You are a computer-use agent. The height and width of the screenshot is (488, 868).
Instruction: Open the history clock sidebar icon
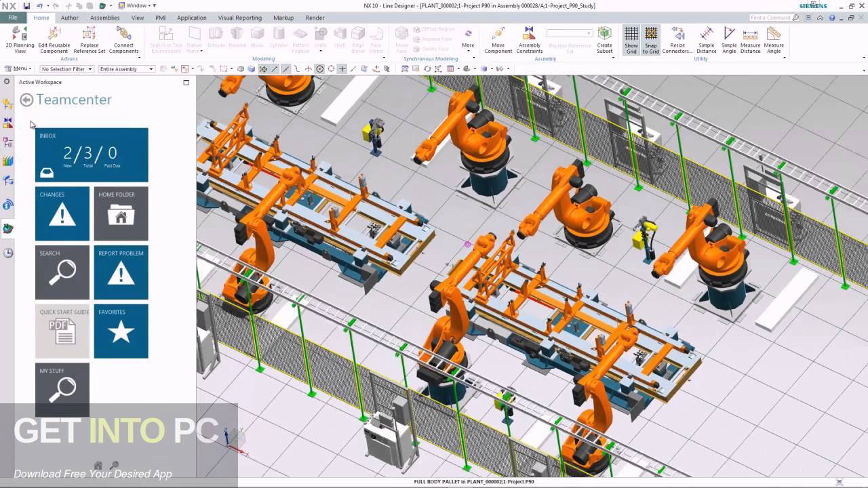tap(7, 253)
